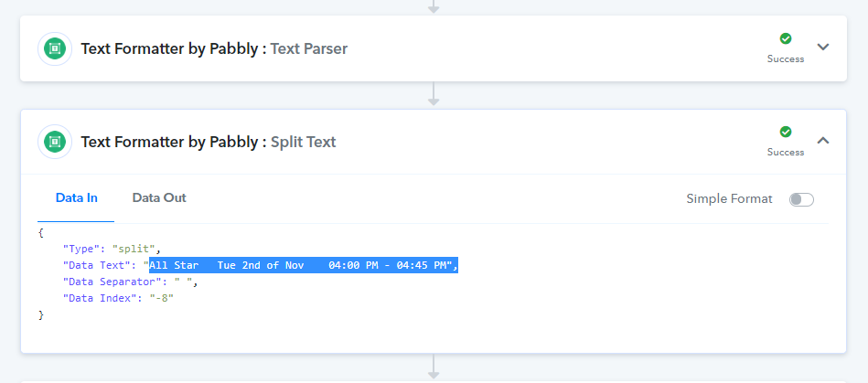Switch to the Data Out tab
The height and width of the screenshot is (383, 868).
click(159, 198)
